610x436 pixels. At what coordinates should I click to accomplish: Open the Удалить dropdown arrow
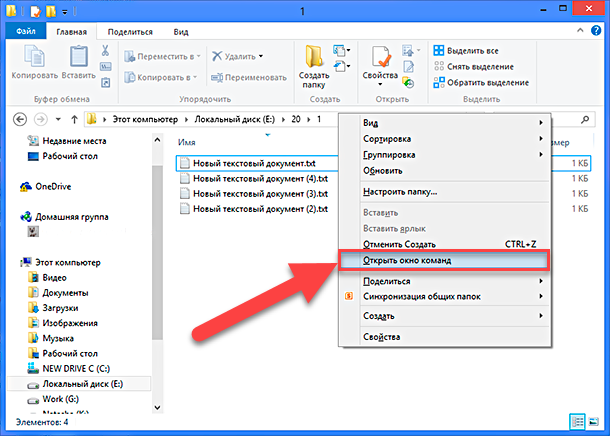[261, 56]
